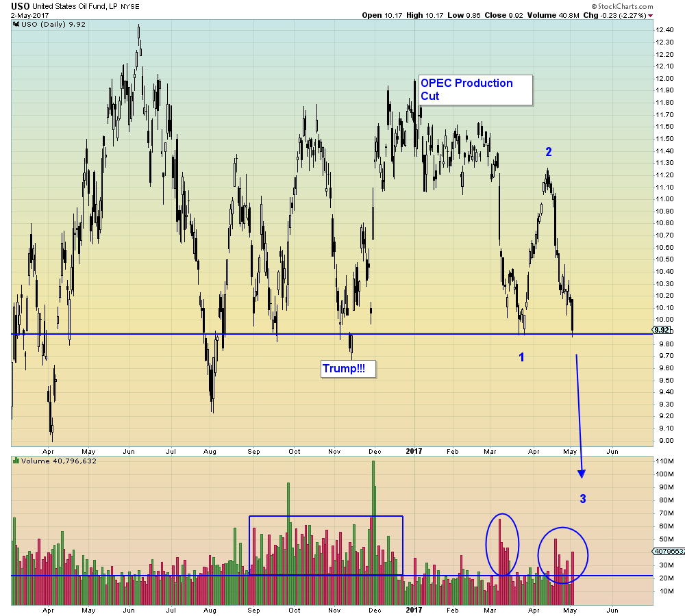Click the 'Trump!!!' annotation label

click(x=348, y=369)
